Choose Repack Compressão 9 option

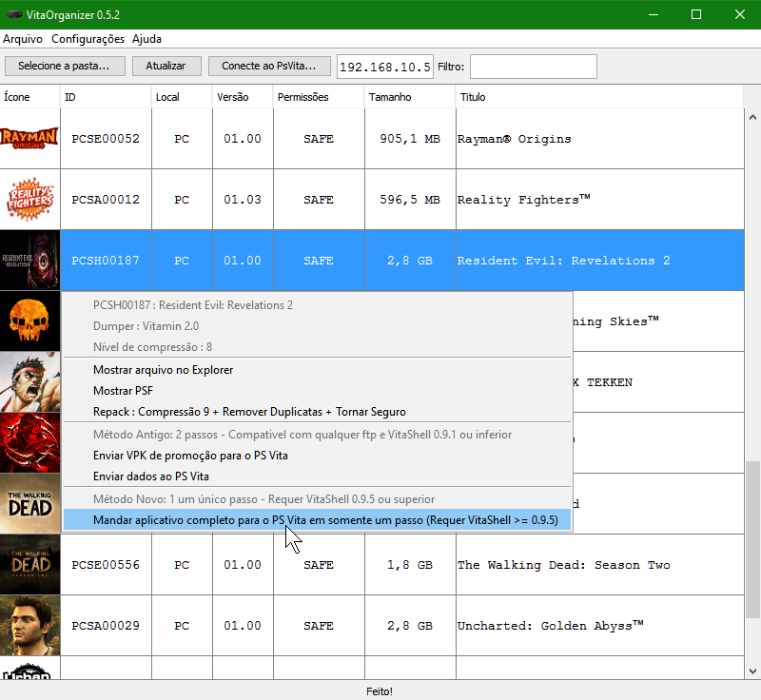point(318,412)
